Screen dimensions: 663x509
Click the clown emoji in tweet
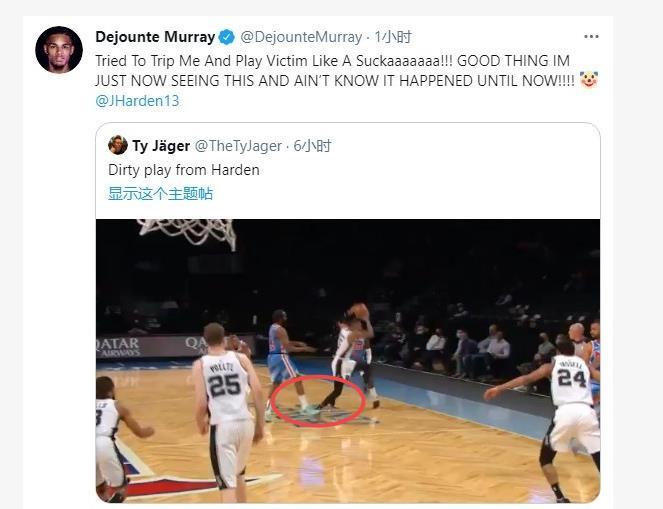tap(589, 79)
